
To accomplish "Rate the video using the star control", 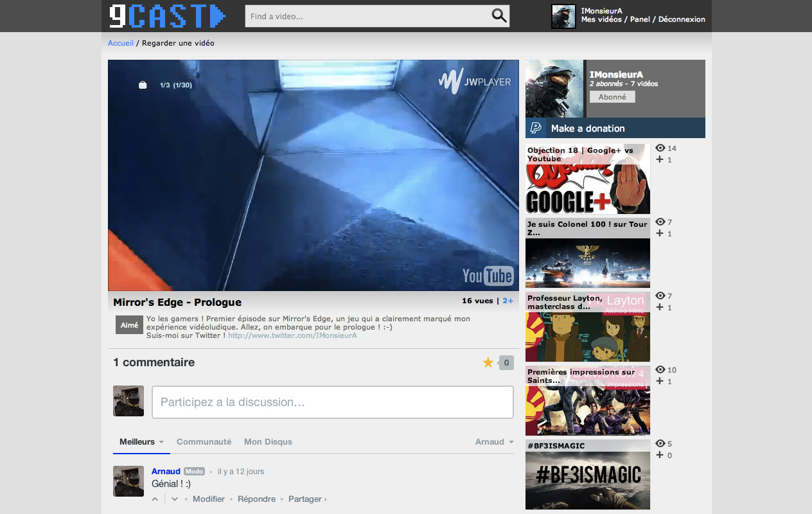I will 488,362.
